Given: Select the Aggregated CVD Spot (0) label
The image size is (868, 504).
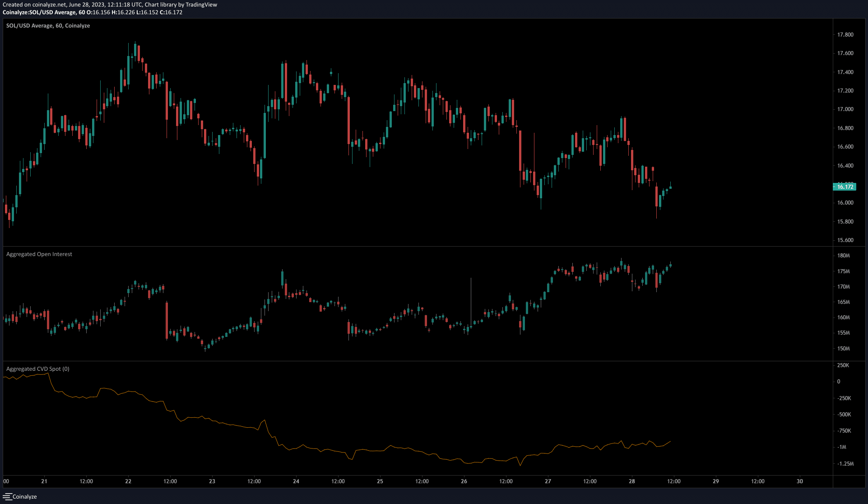Looking at the screenshot, I should pyautogui.click(x=38, y=369).
